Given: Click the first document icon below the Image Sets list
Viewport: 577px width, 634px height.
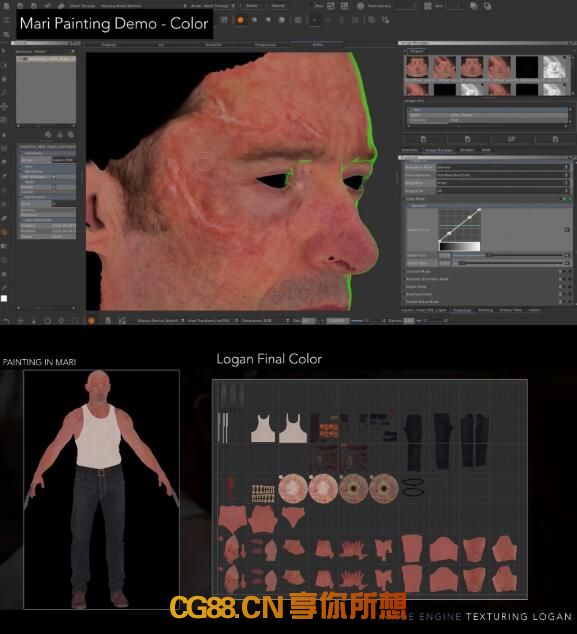Looking at the screenshot, I should [423, 139].
